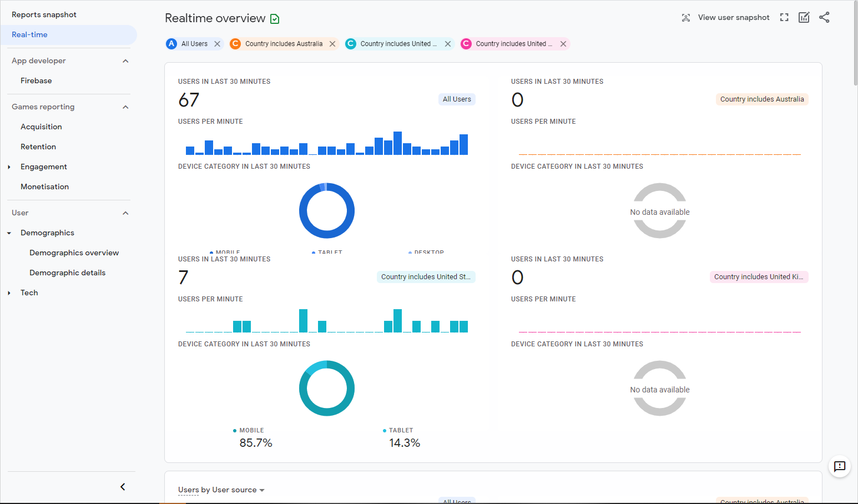The width and height of the screenshot is (858, 504).
Task: Click the share report icon
Action: tap(824, 17)
